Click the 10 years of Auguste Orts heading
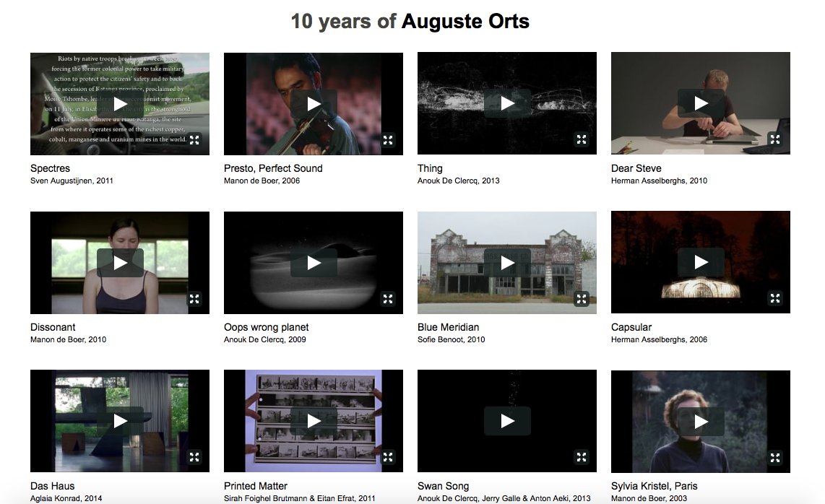Viewport: 825px width, 504px height. pos(410,22)
